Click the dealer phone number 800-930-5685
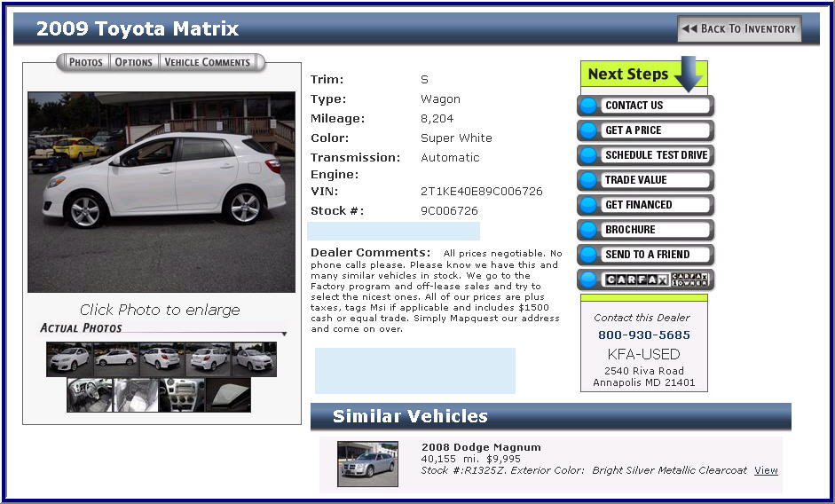This screenshot has width=835, height=504. click(x=644, y=335)
